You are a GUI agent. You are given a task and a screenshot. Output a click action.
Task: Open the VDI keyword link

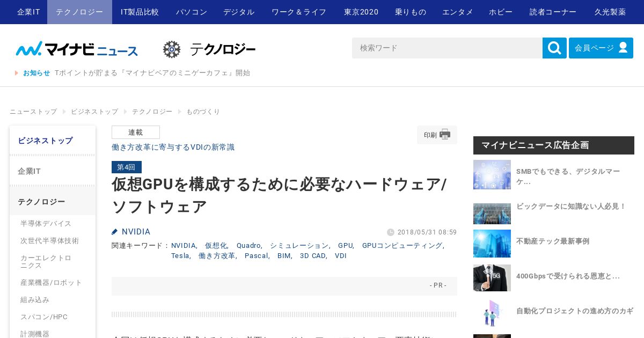(341, 256)
